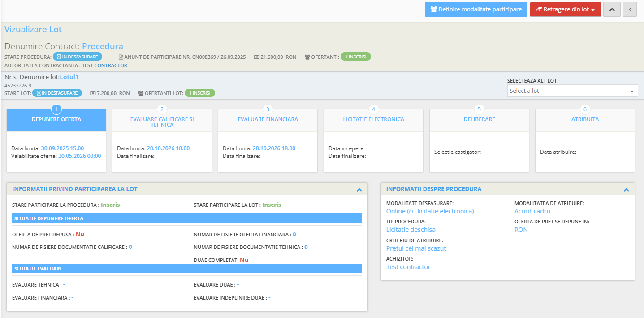Click step 2 circle for Evaluare Calificare
This screenshot has height=318, width=644.
pyautogui.click(x=162, y=109)
